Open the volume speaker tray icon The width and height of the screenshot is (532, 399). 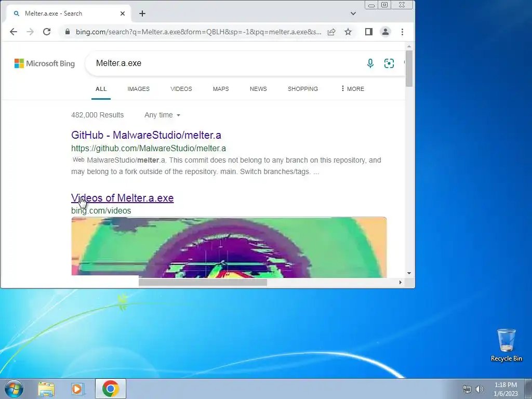click(480, 389)
